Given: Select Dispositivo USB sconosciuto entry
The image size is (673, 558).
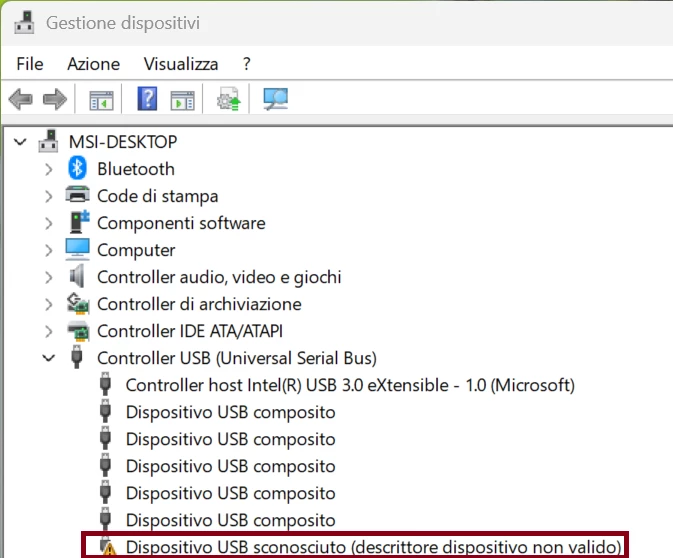Looking at the screenshot, I should tap(373, 547).
